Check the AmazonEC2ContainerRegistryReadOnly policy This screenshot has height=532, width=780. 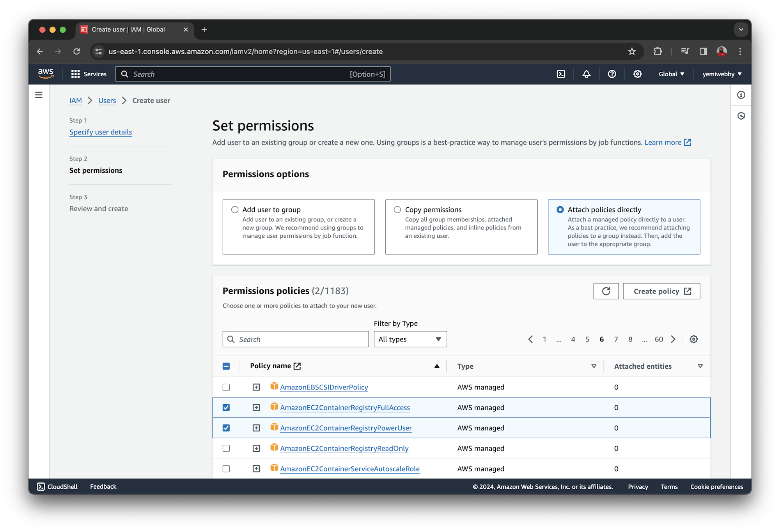226,448
